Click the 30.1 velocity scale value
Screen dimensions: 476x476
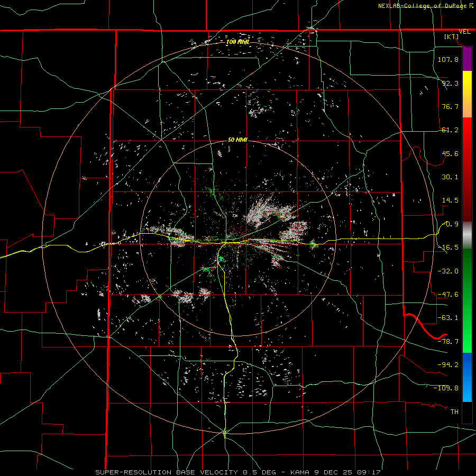point(450,177)
